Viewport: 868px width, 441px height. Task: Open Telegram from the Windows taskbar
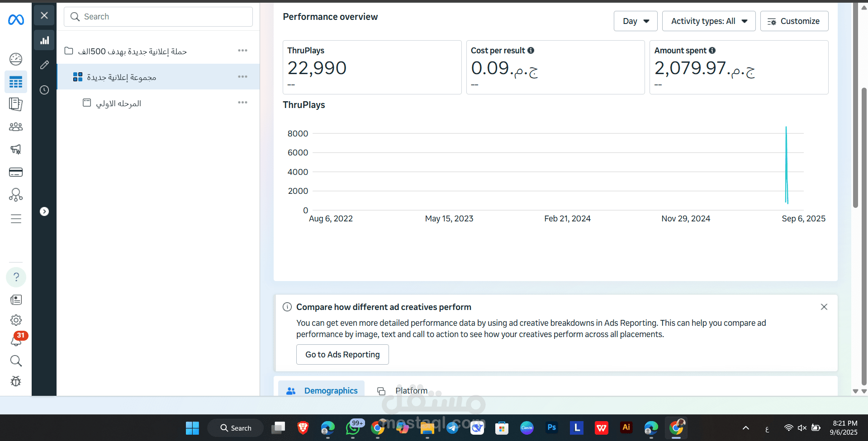(x=452, y=427)
